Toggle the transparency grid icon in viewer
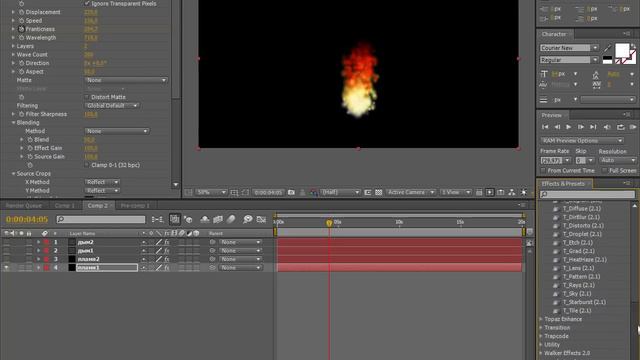 pos(378,192)
